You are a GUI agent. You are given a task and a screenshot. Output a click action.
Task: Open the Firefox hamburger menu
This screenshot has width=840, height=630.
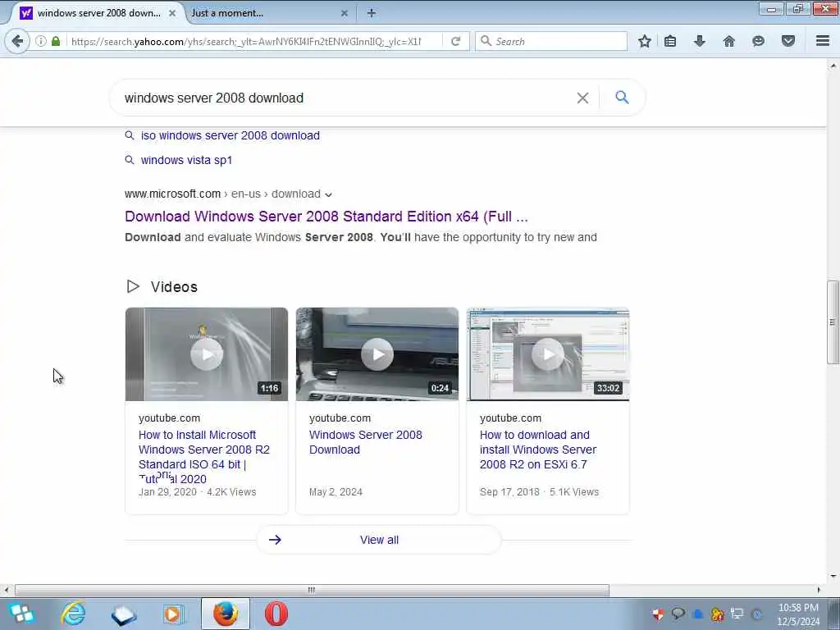tap(823, 41)
